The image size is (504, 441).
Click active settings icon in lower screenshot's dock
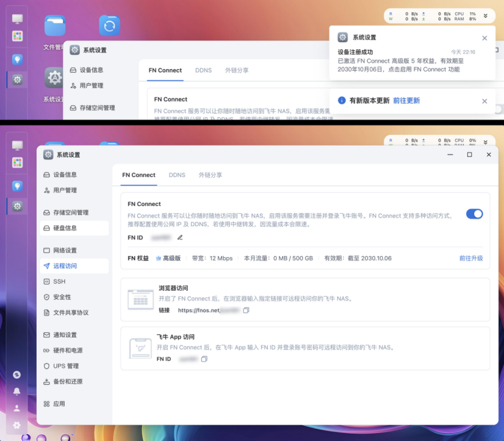(x=17, y=206)
